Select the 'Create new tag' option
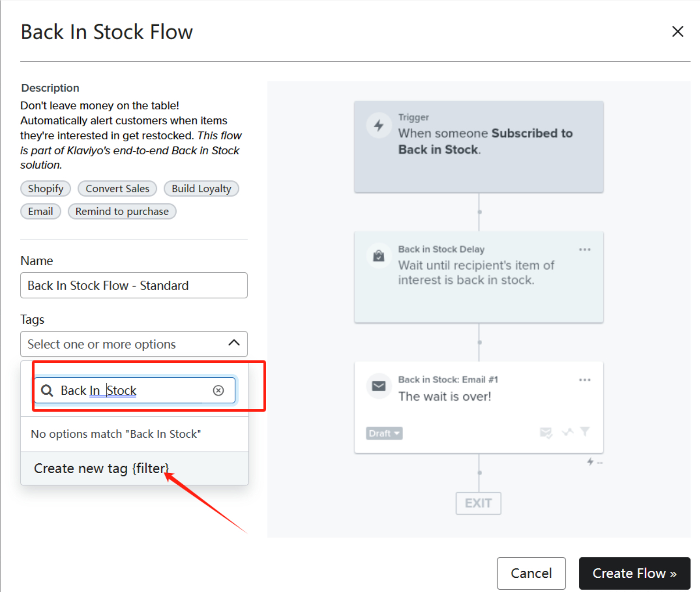Screen dimensions: 700x592 [134, 468]
